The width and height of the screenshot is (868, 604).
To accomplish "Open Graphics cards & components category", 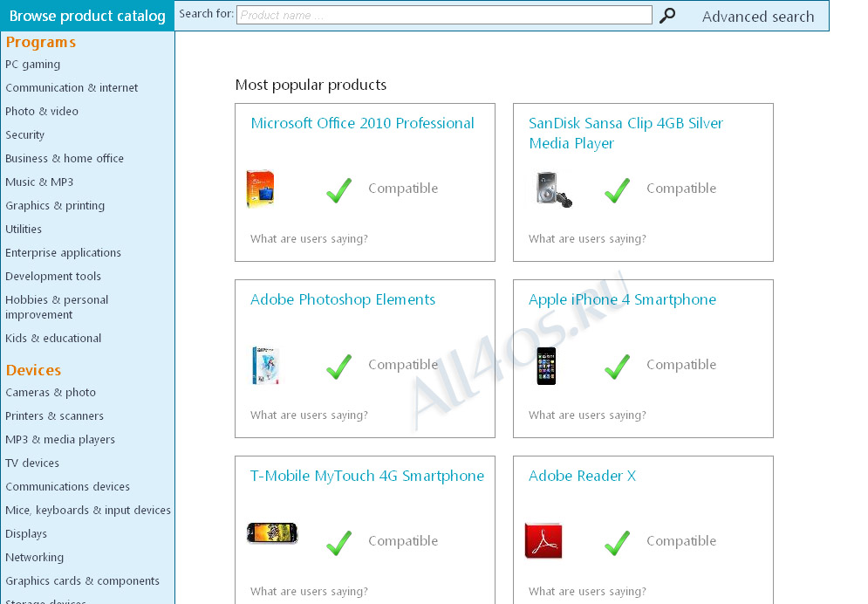I will 82,580.
